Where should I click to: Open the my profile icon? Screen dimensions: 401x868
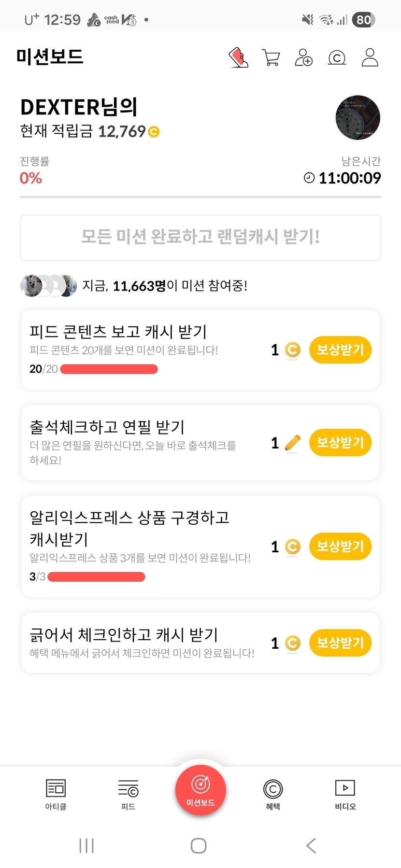[370, 57]
